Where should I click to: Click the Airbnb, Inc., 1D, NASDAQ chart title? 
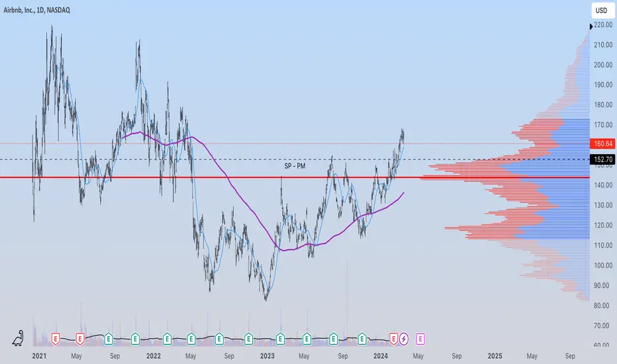tap(37, 10)
